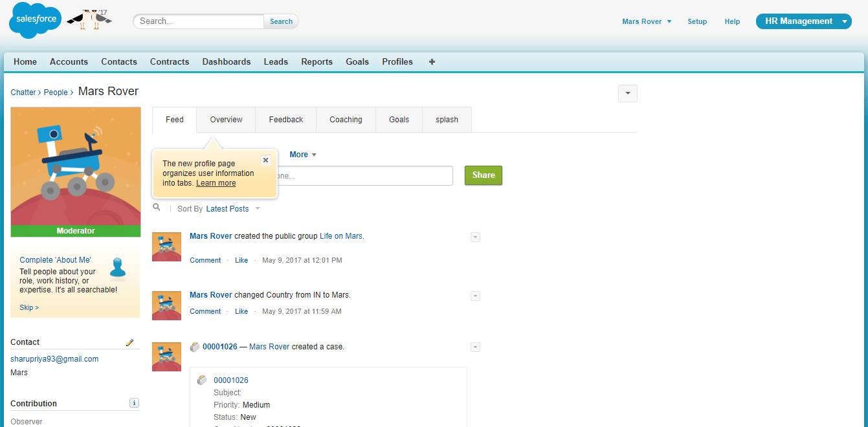Click the Learn more link in the tooltip
868x427 pixels.
tap(216, 182)
